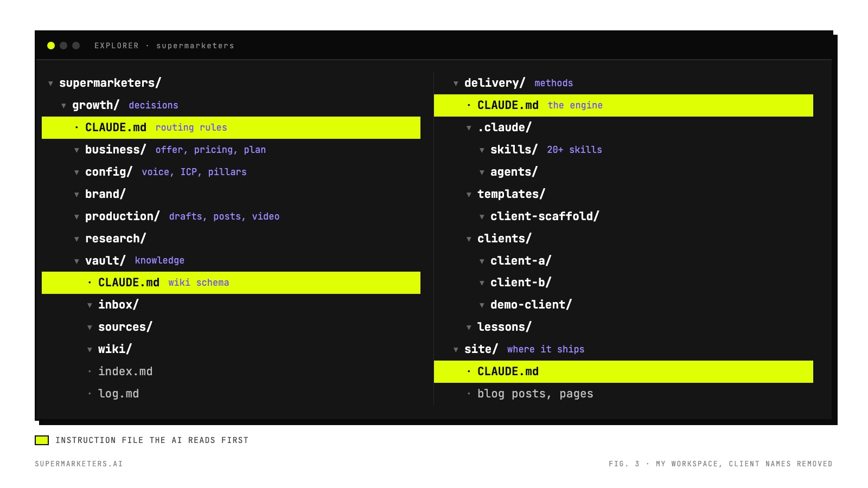Open CLAUDE.md labeled wiki schema

click(231, 282)
